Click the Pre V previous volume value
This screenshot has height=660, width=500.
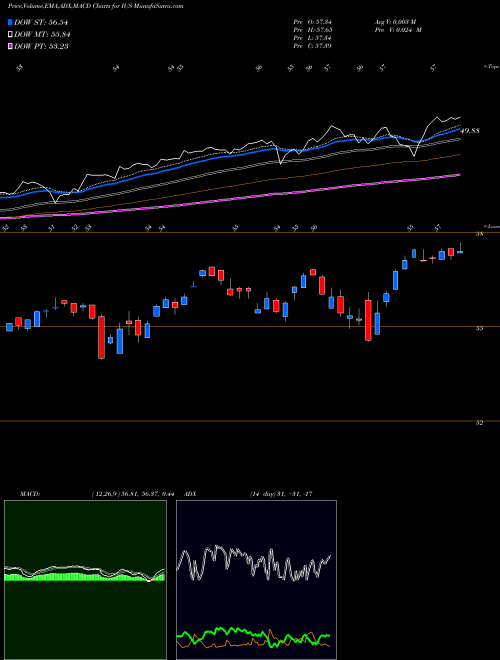[x=398, y=30]
